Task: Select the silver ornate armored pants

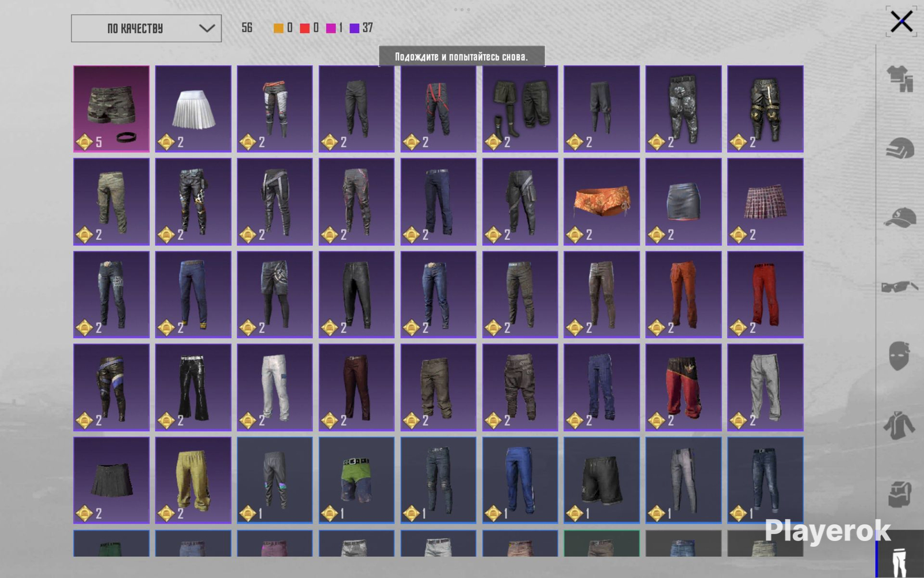Action: (684, 109)
